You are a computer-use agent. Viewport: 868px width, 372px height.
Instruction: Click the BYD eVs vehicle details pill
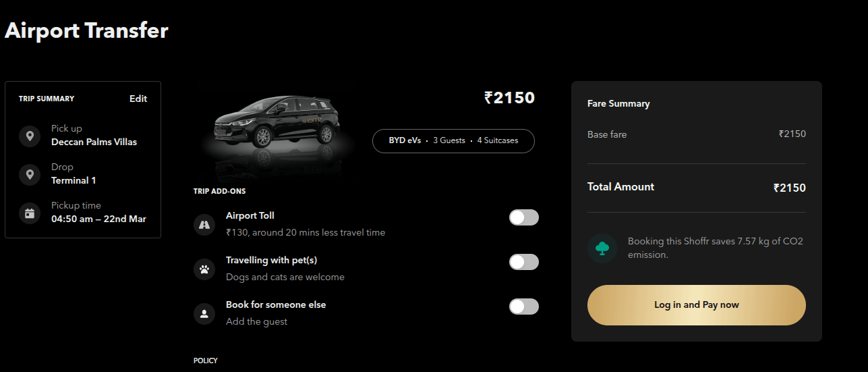click(453, 140)
